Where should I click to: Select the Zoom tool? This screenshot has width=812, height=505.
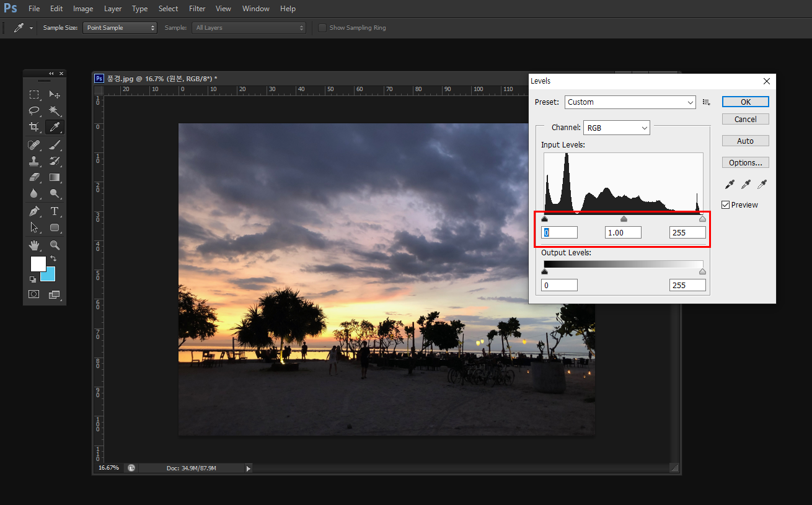tap(55, 245)
